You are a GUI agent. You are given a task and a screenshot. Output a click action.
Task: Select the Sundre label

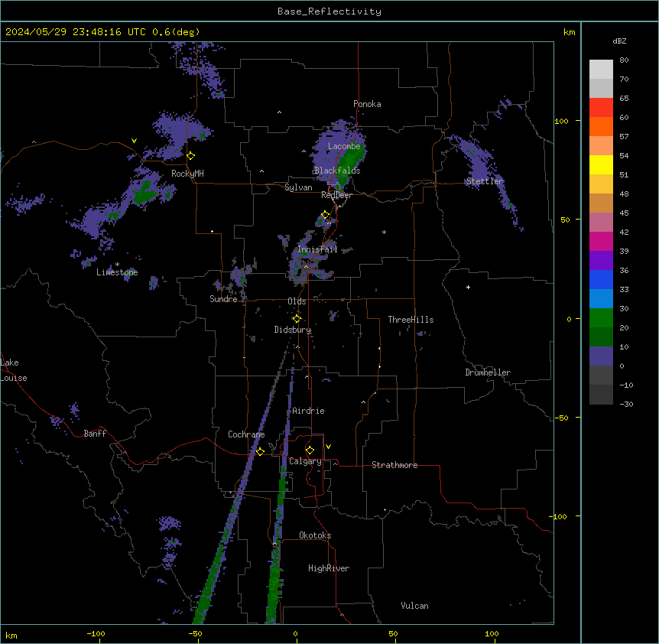(223, 299)
